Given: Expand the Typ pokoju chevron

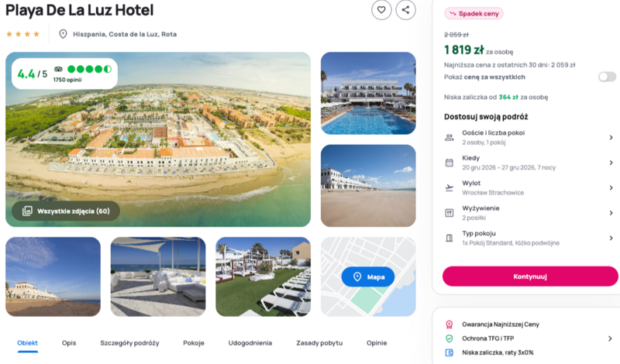Looking at the screenshot, I should [611, 238].
